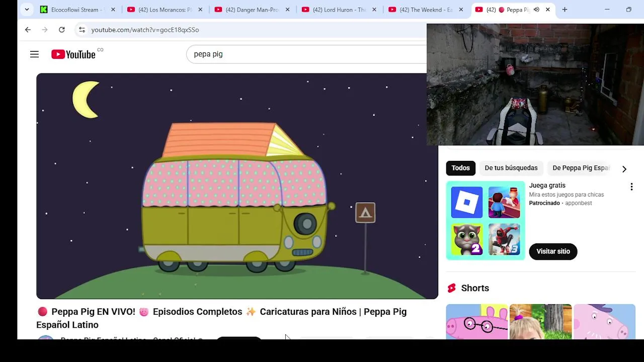This screenshot has height=362, width=644.
Task: Click the 'apponbest' advertiser link
Action: 578,203
